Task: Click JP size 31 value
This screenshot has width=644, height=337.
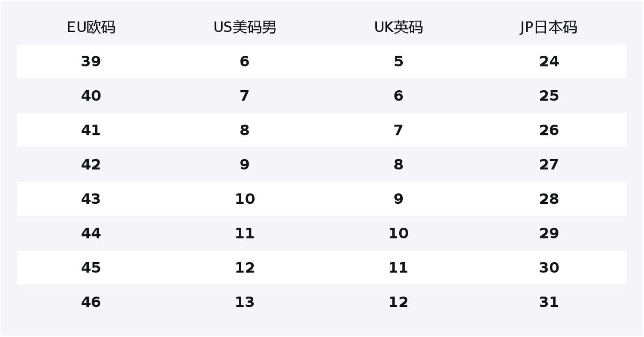Action: [549, 302]
